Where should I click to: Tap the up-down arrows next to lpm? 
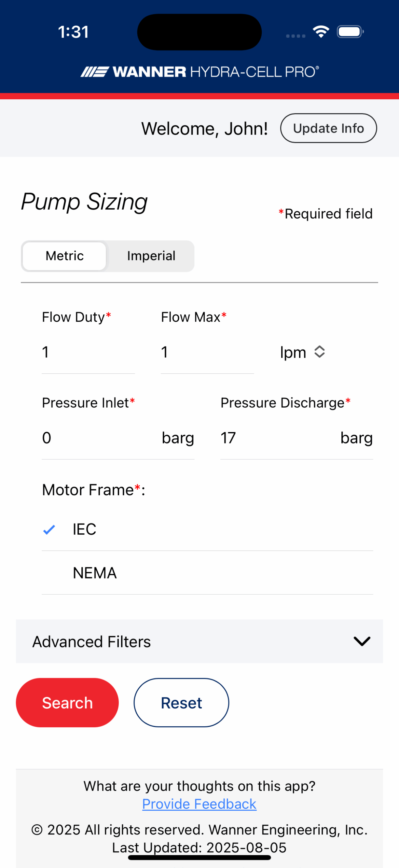tap(319, 352)
